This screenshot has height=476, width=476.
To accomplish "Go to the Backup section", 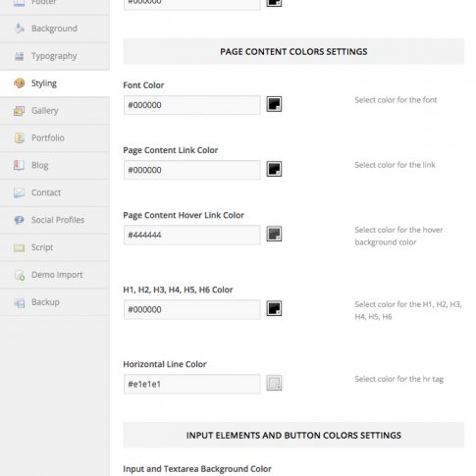I will click(55, 302).
